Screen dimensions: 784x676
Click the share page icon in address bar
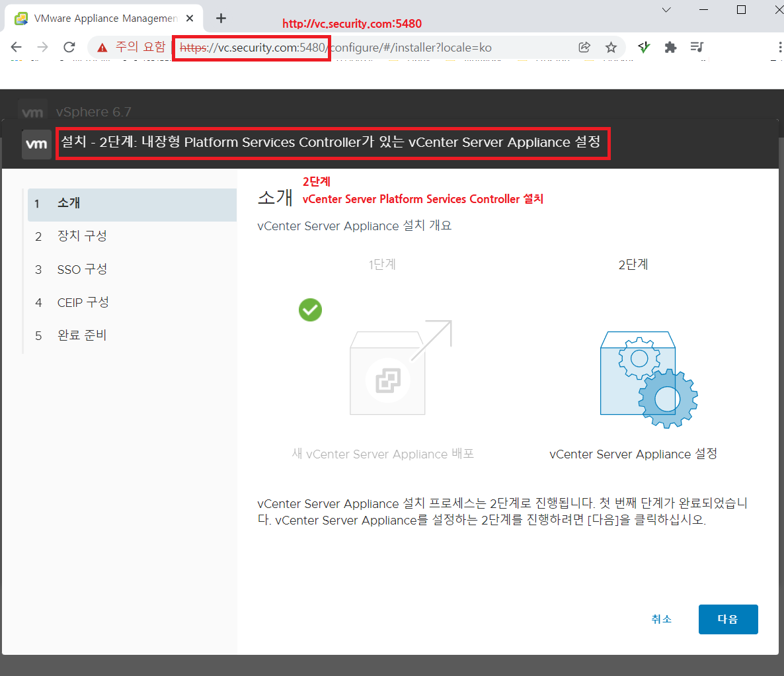[x=584, y=47]
